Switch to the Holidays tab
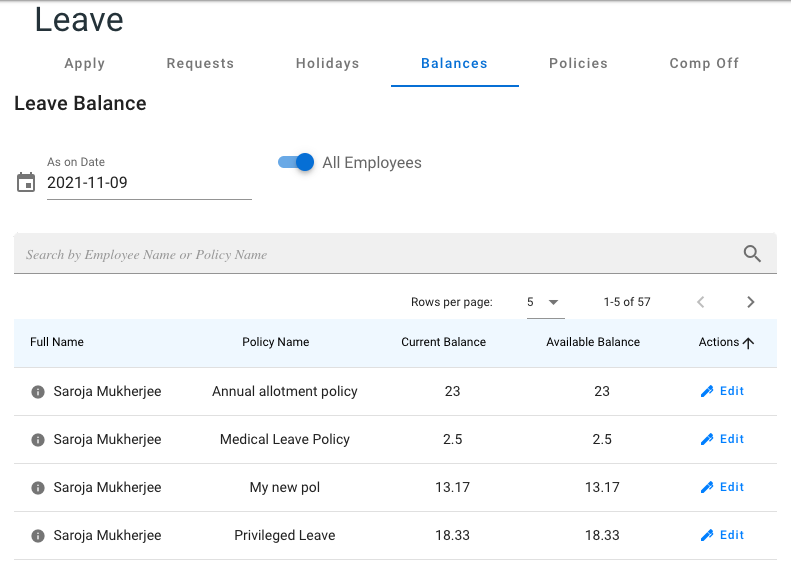The height and width of the screenshot is (566, 791). 327,63
